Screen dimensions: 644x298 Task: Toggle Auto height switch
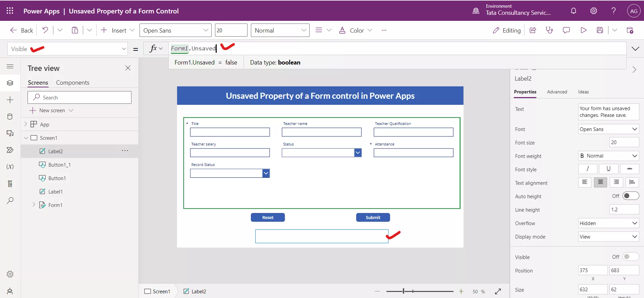(x=631, y=196)
